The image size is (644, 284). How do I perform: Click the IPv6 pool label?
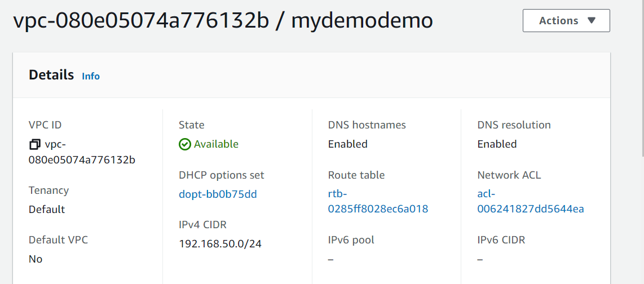(x=351, y=240)
